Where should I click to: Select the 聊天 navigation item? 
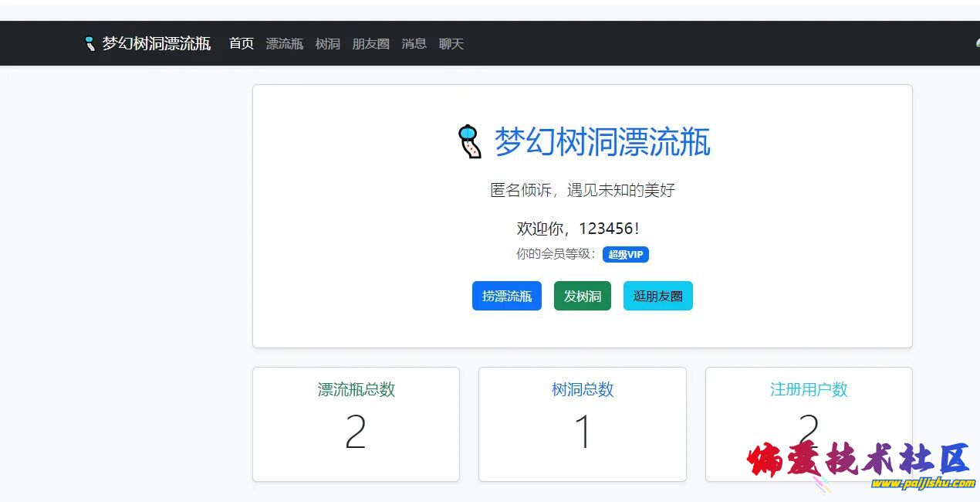[451, 44]
